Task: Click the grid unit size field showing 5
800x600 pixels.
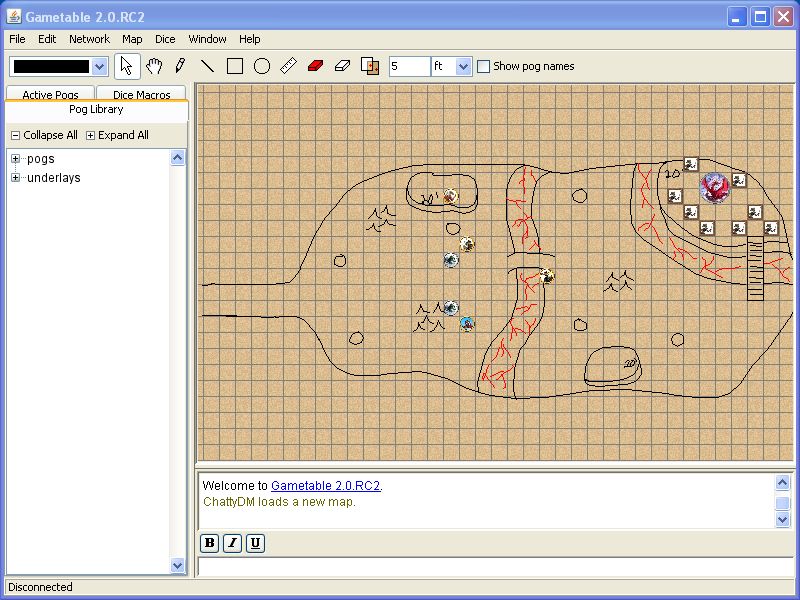Action: coord(410,66)
